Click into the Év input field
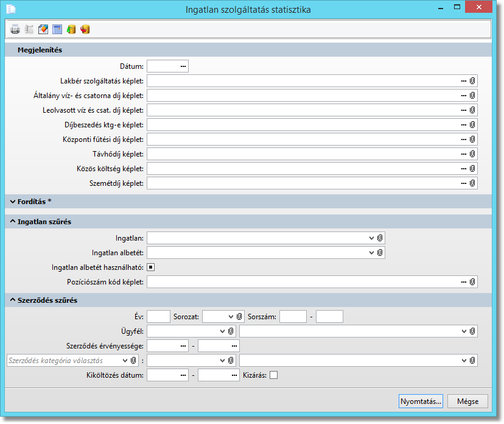Viewport: 504px width, 424px height. tap(158, 316)
